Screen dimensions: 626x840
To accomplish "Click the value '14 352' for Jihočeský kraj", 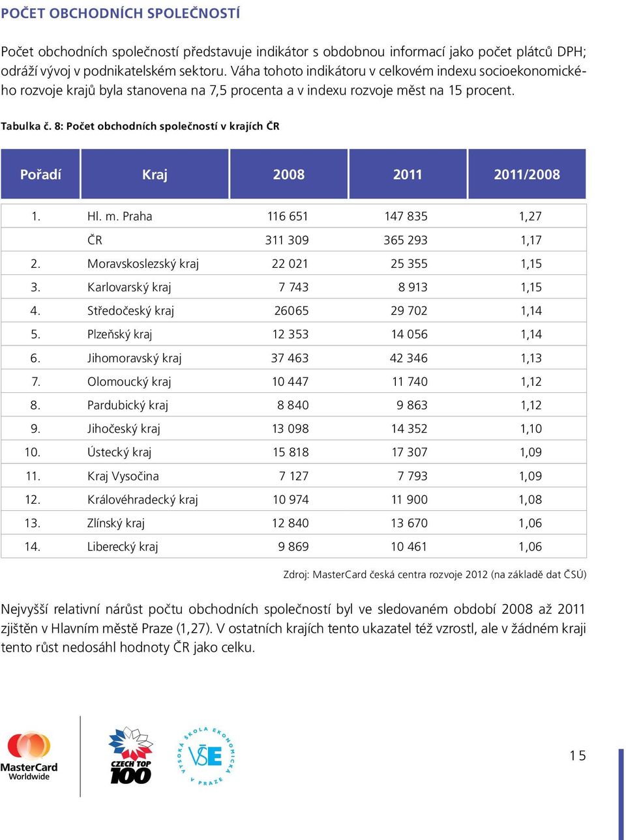I will click(409, 429).
